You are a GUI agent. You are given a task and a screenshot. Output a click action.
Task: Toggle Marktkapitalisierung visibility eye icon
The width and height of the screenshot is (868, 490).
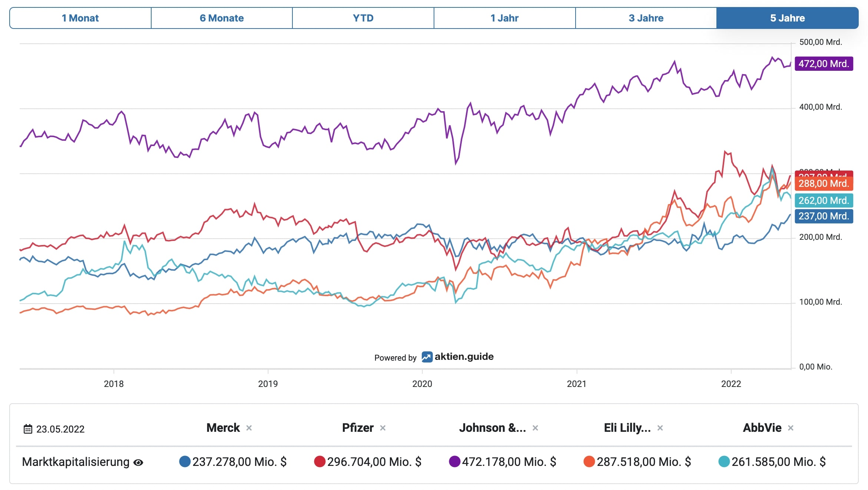click(x=138, y=463)
